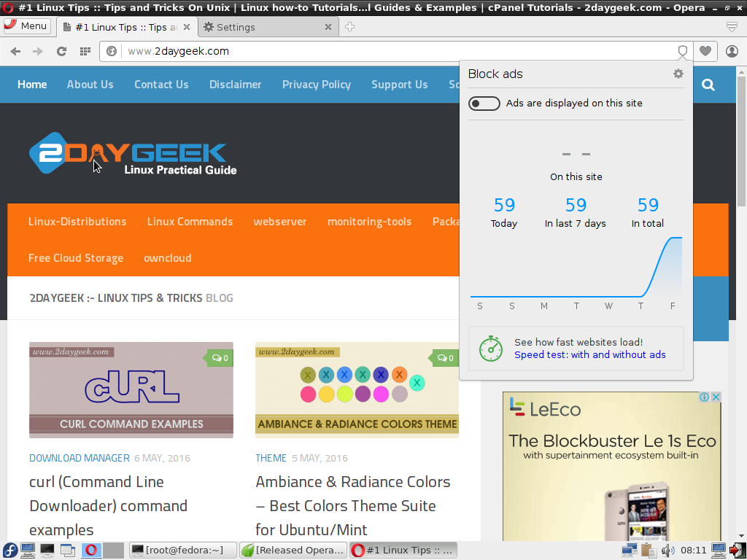Open the Opera Menu button
747x560 pixels.
(27, 26)
